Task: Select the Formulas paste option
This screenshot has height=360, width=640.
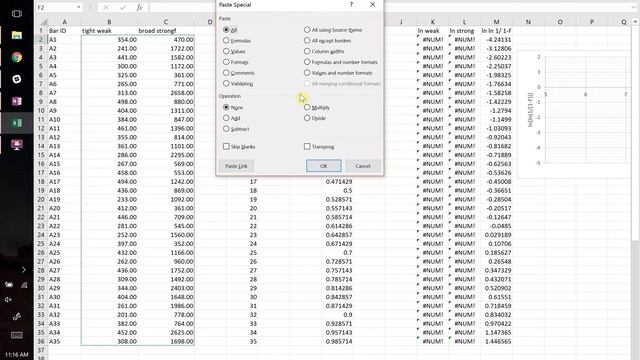Action: pos(237,40)
